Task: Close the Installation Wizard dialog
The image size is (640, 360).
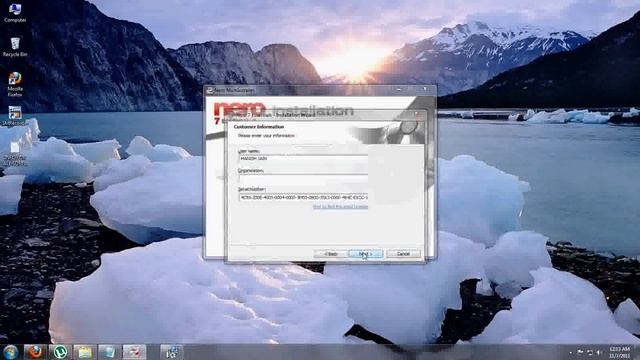Action: [x=418, y=115]
